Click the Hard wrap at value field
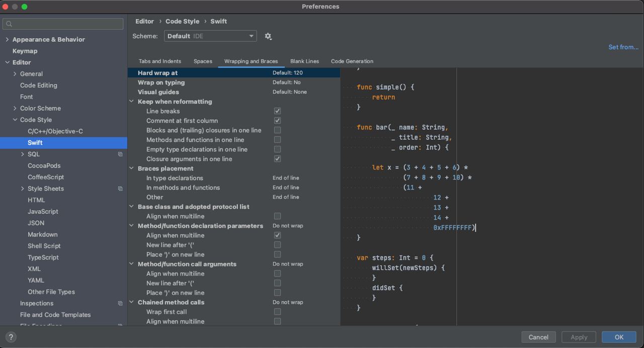Screen dimensions: 644x348 pyautogui.click(x=288, y=73)
